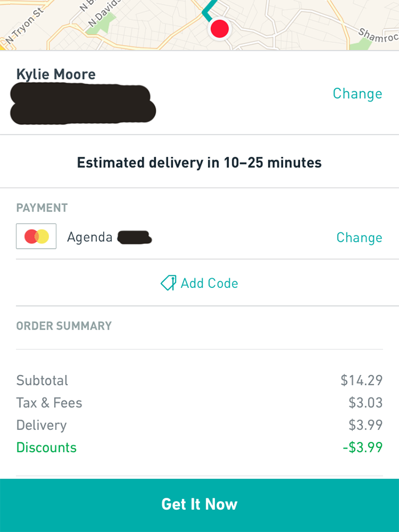The height and width of the screenshot is (532, 399).
Task: Tap the Order Summary section header
Action: tap(64, 326)
